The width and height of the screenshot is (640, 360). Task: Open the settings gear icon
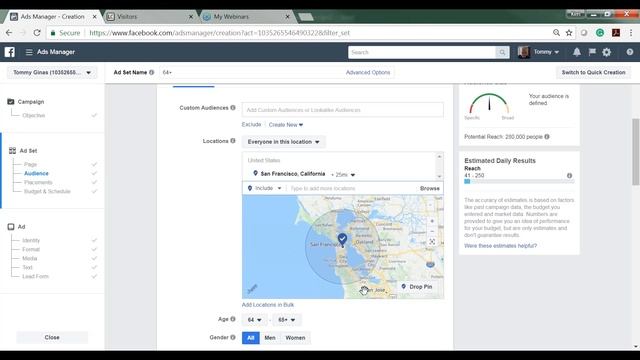point(607,52)
